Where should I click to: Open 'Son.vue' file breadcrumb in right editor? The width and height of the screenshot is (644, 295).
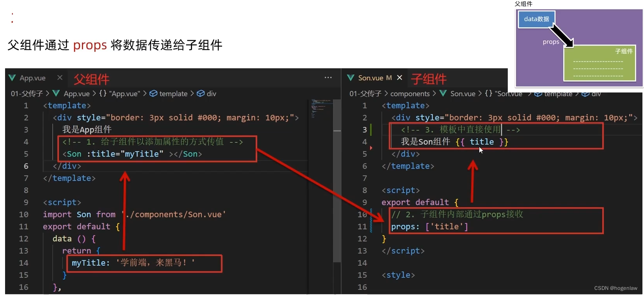[x=463, y=94]
